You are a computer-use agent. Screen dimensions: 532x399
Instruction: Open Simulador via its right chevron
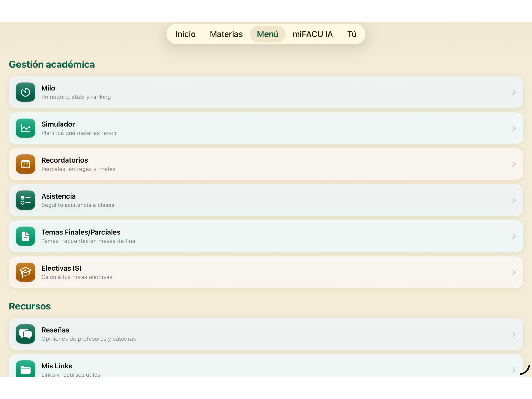point(514,128)
